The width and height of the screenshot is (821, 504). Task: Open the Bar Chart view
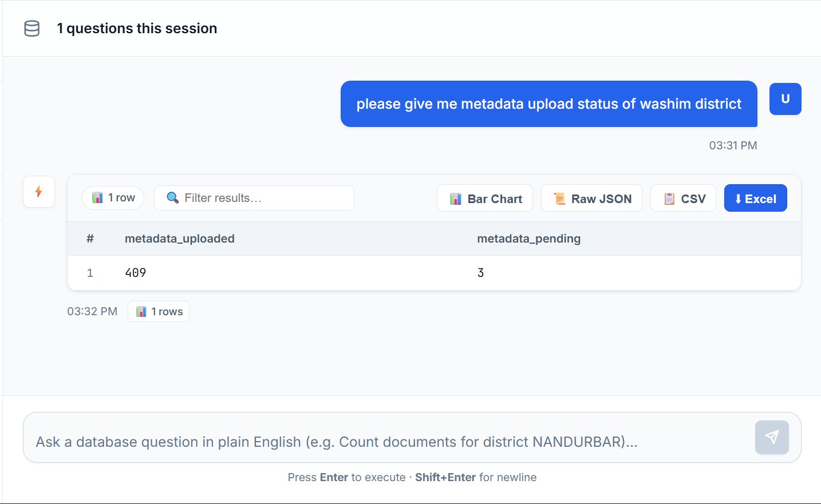coord(485,199)
